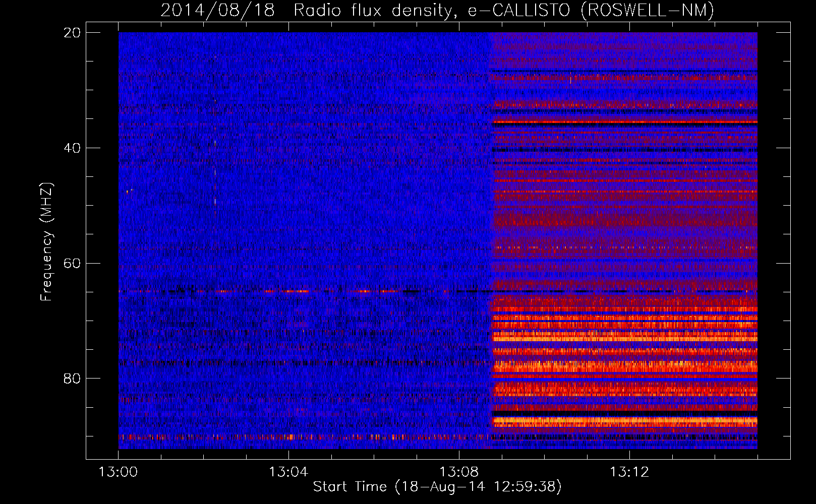
Task: Click the 80 MHz frequency tick label
Action: 72,379
